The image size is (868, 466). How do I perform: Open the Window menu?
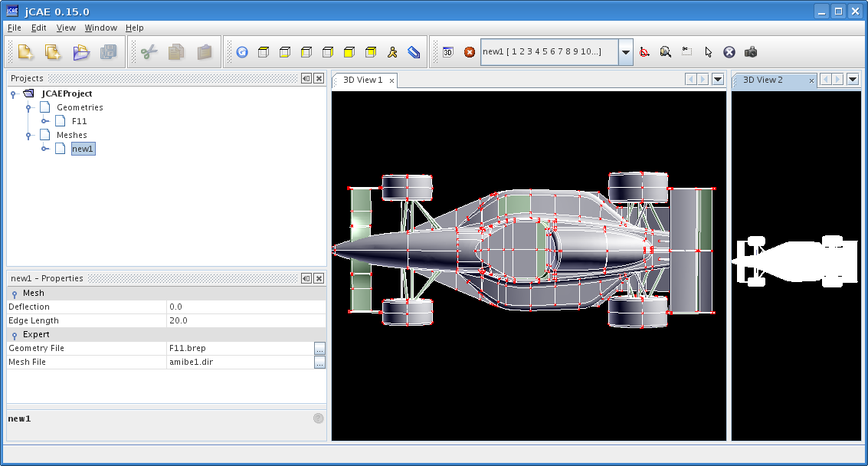coord(101,28)
